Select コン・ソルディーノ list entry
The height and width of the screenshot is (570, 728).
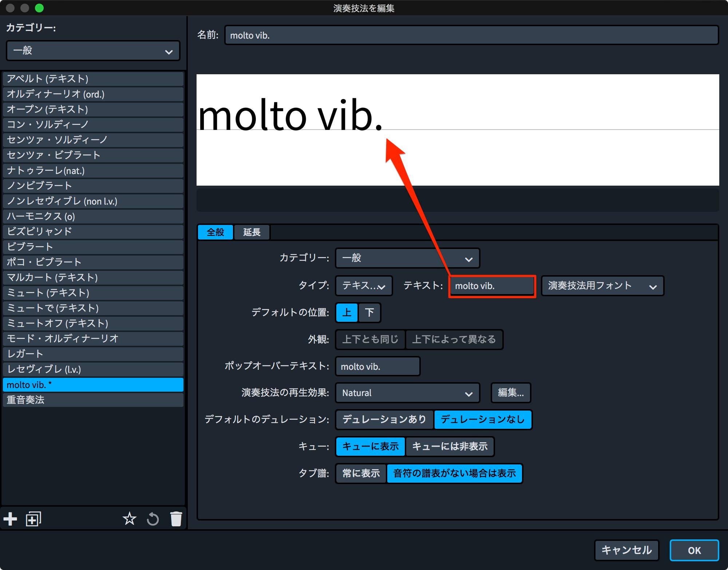point(93,125)
